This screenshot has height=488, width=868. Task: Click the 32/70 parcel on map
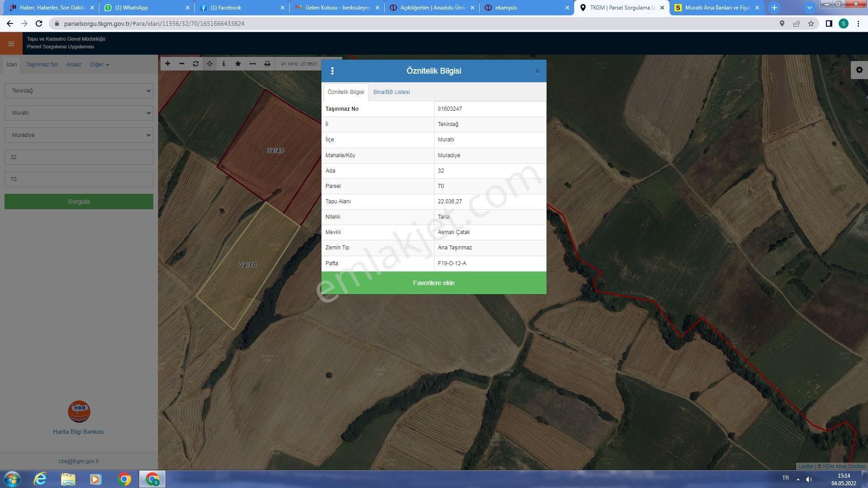(248, 265)
